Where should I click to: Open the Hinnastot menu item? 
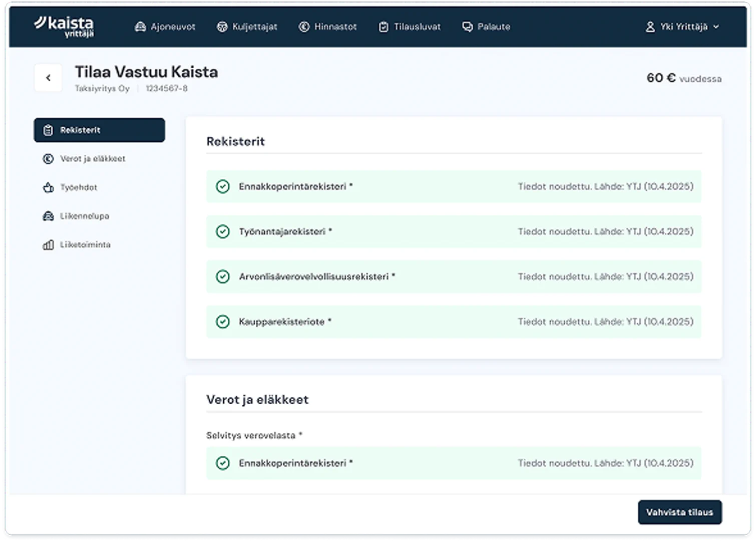pos(328,27)
